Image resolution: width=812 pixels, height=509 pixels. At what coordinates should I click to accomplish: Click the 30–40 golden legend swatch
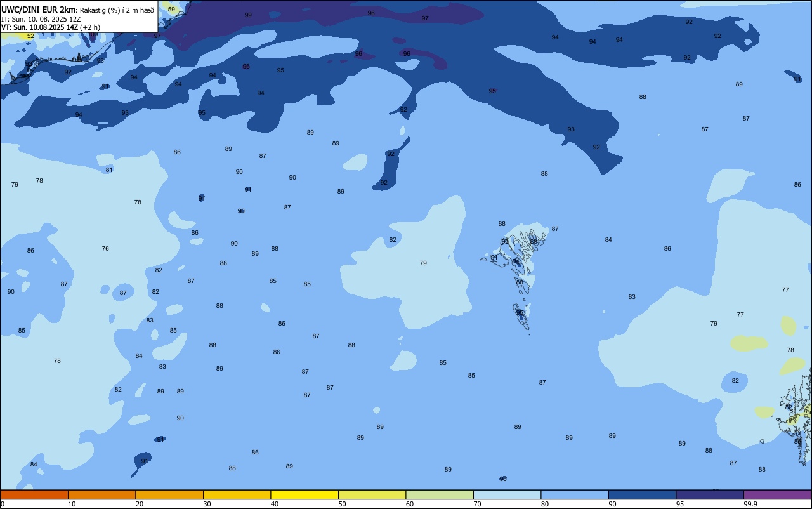(x=237, y=494)
